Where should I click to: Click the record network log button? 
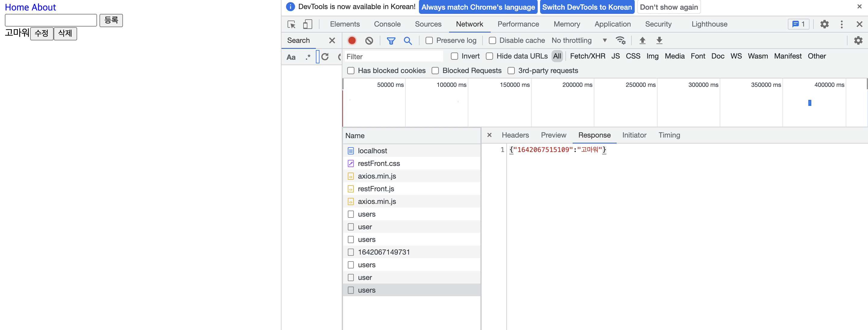pos(352,40)
